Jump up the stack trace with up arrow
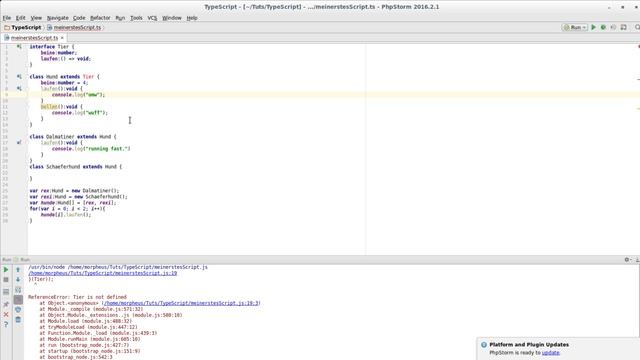The image size is (640, 360). (18, 270)
